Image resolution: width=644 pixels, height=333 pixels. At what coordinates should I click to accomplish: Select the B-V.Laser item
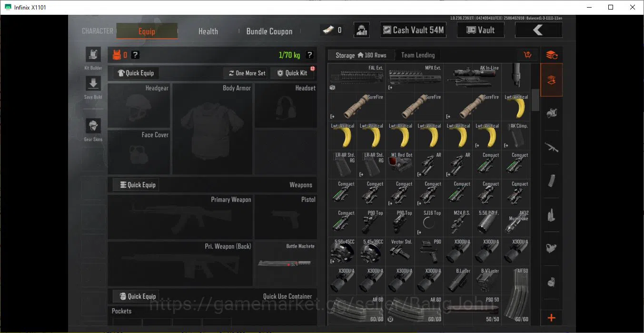tap(487, 281)
